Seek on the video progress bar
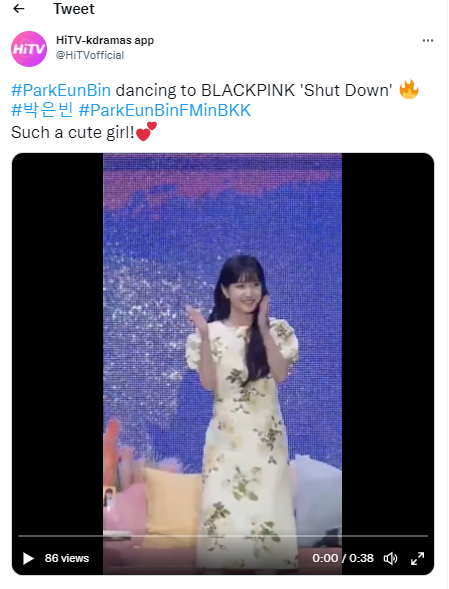The image size is (449, 589). pyautogui.click(x=223, y=536)
